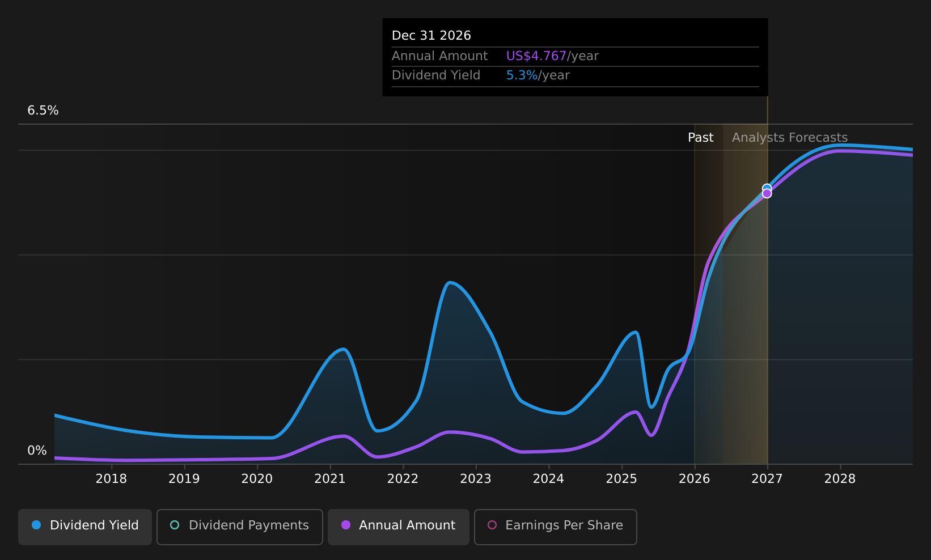Click the 2021 x-axis label
The height and width of the screenshot is (560, 931).
(330, 479)
